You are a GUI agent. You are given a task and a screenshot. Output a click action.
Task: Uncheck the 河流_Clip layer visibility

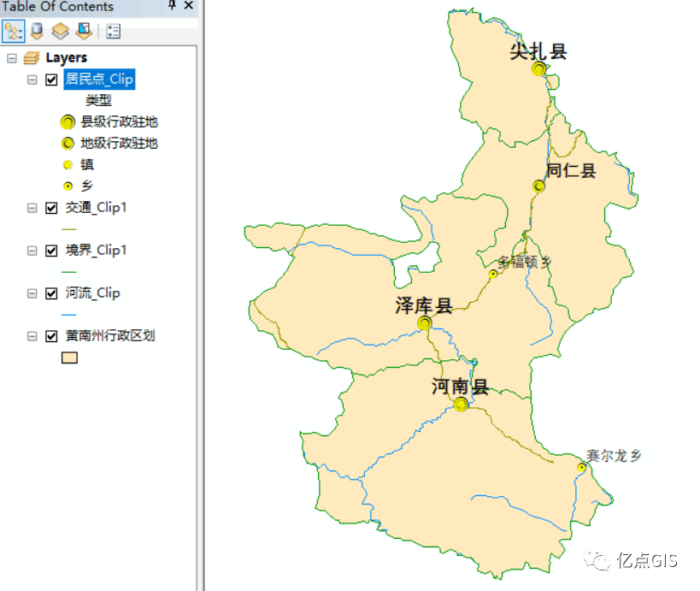click(x=51, y=293)
